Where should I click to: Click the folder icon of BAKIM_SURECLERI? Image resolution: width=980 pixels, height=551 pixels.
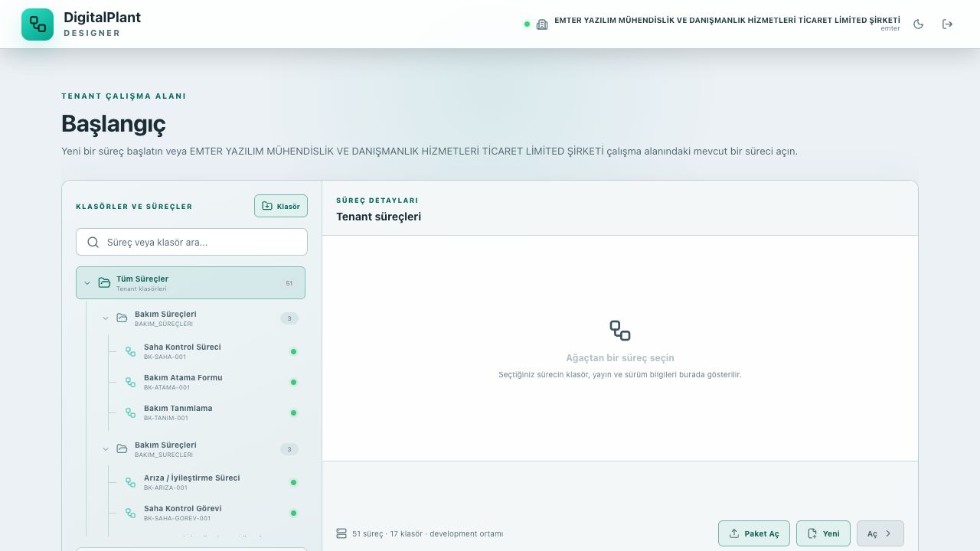122,449
